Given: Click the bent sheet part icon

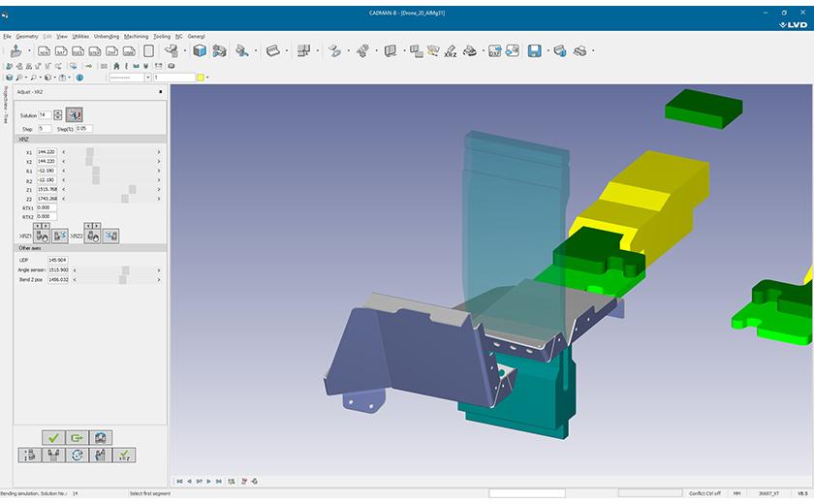Looking at the screenshot, I should click(273, 50).
